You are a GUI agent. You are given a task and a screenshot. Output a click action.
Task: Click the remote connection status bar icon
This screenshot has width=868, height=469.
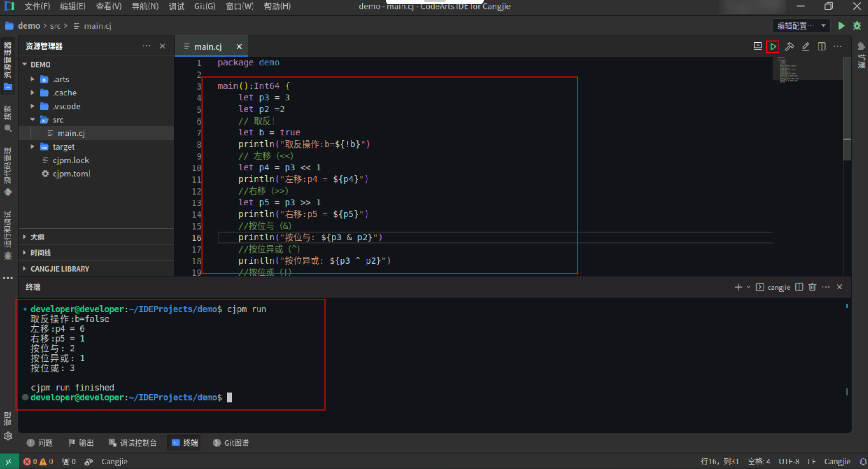(x=9, y=461)
